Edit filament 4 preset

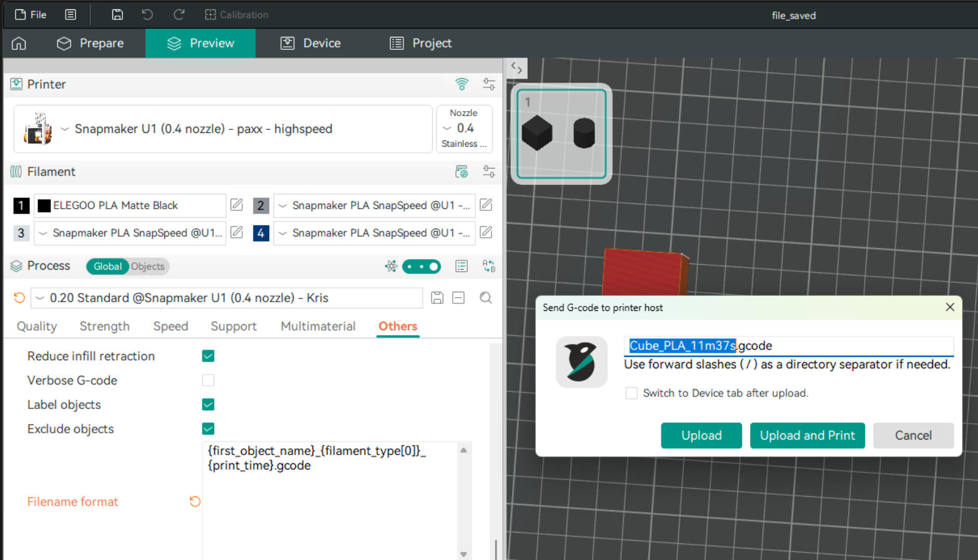click(486, 232)
